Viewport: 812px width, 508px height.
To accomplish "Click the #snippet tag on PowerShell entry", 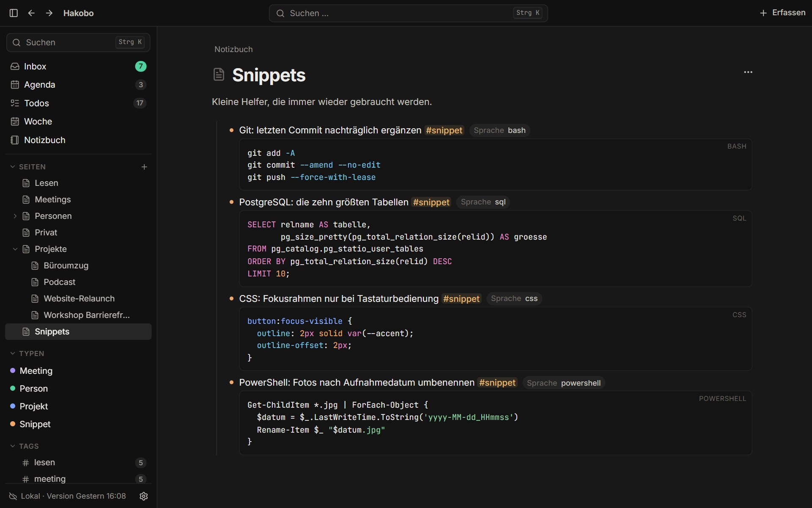I will coord(497,383).
